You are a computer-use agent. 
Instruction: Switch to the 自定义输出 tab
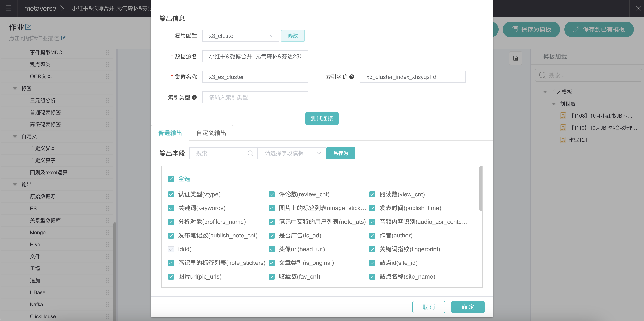pyautogui.click(x=211, y=133)
